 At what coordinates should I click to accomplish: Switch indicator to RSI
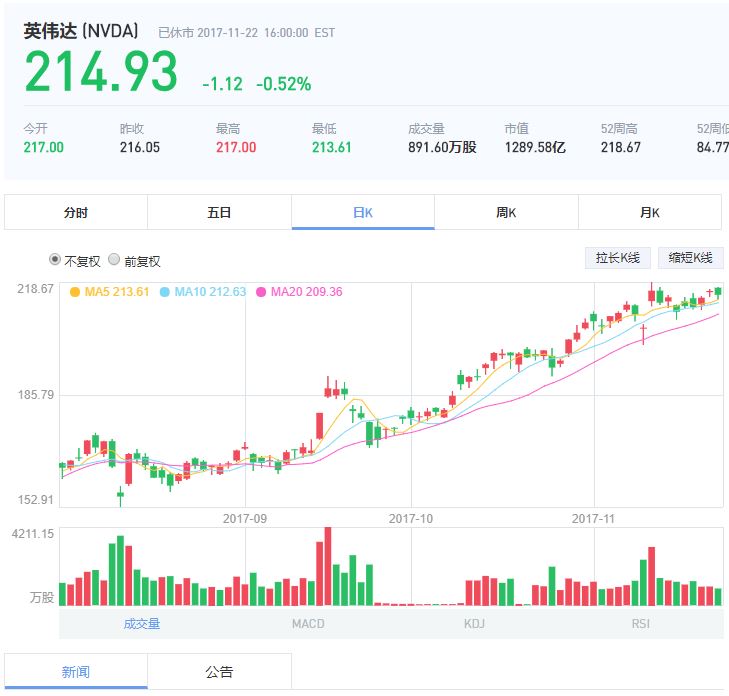640,624
